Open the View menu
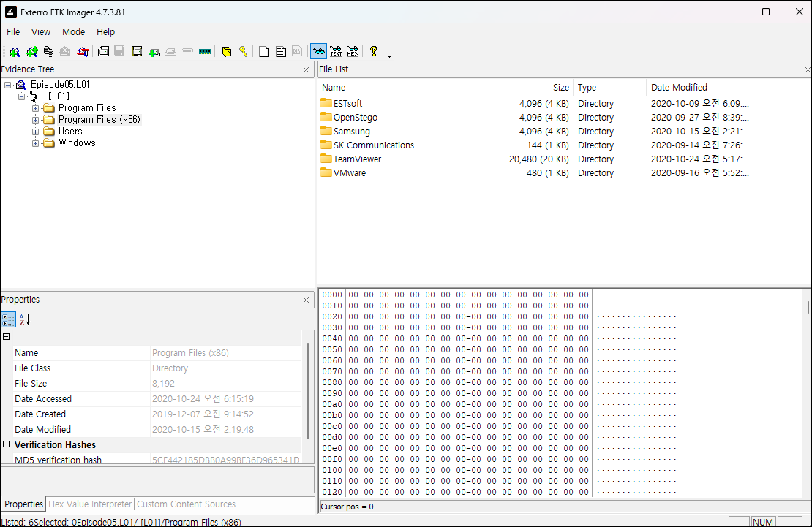Viewport: 812px width, 527px height. [x=41, y=32]
